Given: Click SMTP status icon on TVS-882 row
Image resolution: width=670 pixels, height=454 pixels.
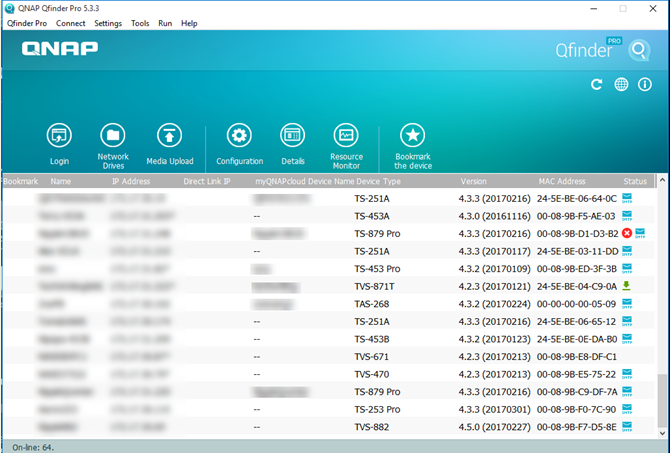Looking at the screenshot, I should (x=627, y=427).
